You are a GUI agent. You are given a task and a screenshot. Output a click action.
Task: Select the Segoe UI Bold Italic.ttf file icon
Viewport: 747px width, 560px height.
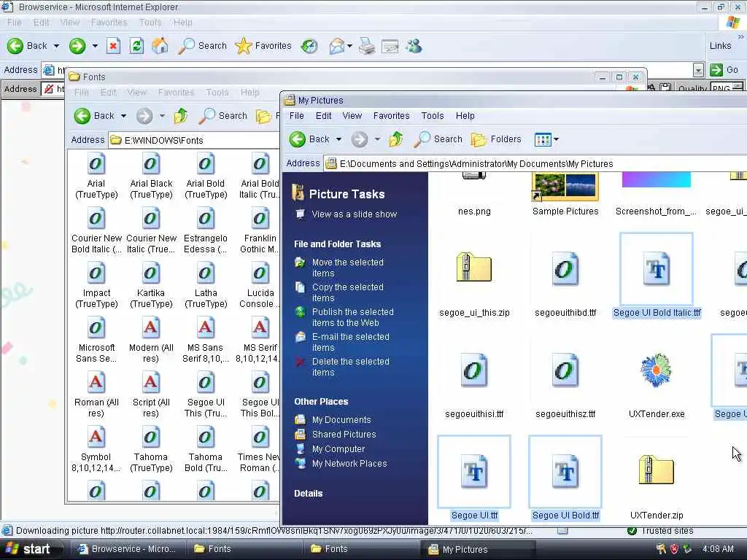coord(657,269)
